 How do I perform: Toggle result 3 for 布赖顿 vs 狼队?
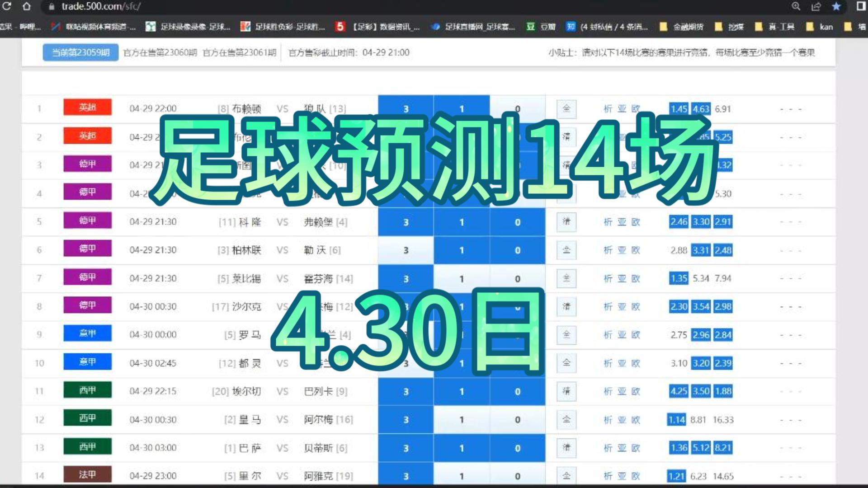(x=406, y=109)
